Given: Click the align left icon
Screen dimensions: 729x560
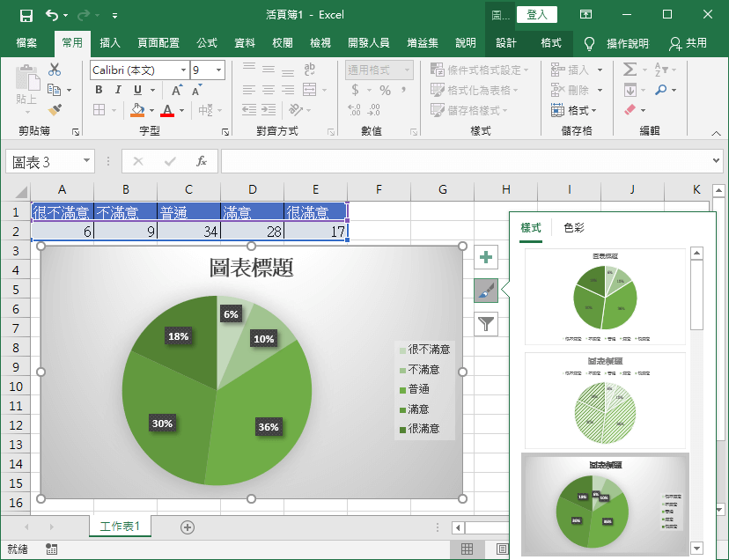Looking at the screenshot, I should click(249, 90).
